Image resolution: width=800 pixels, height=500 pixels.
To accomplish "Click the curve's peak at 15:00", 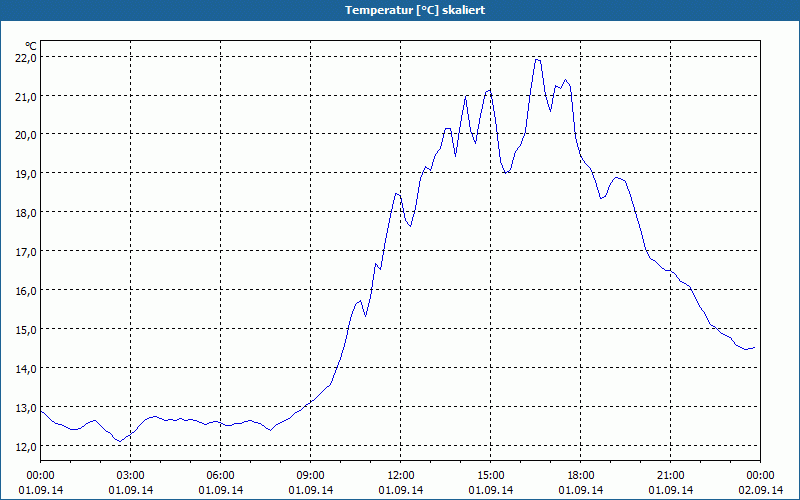I will (x=489, y=90).
